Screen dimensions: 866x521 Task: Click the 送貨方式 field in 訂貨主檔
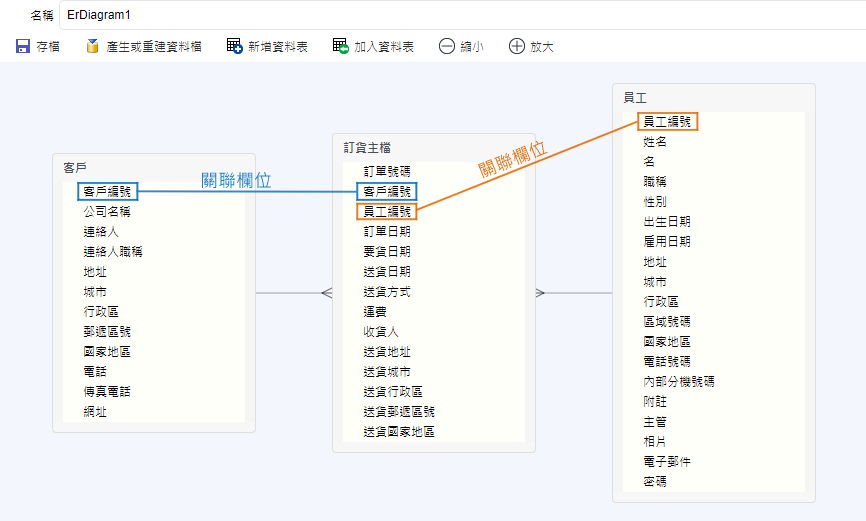click(387, 292)
